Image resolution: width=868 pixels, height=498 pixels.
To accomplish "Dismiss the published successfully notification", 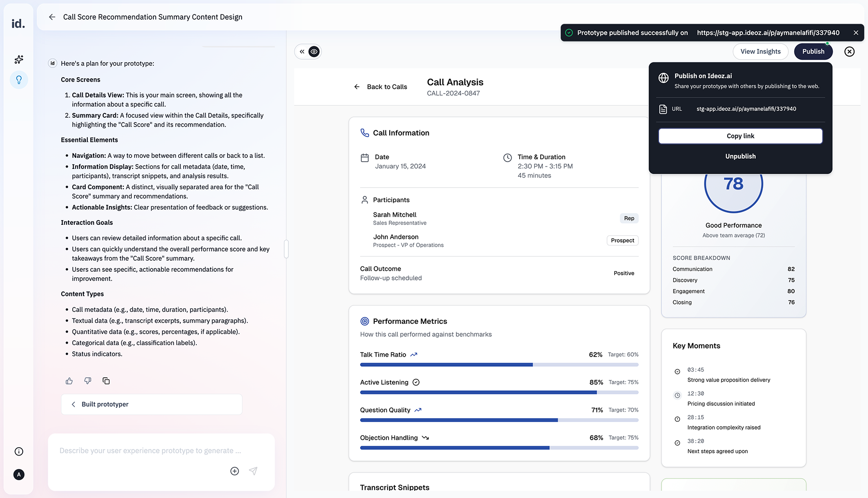I will pyautogui.click(x=856, y=33).
